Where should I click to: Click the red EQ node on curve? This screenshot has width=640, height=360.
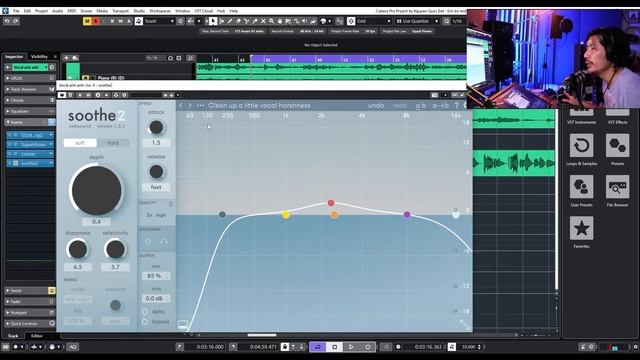331,203
